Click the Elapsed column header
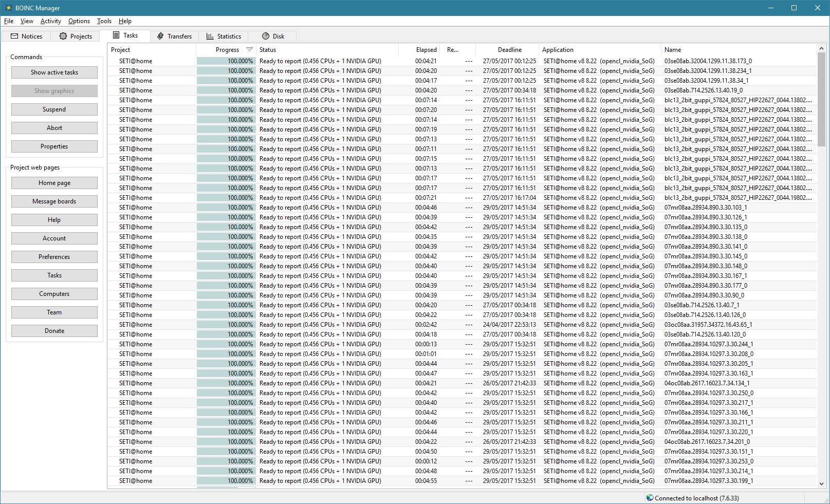The width and height of the screenshot is (830, 504). [419, 50]
